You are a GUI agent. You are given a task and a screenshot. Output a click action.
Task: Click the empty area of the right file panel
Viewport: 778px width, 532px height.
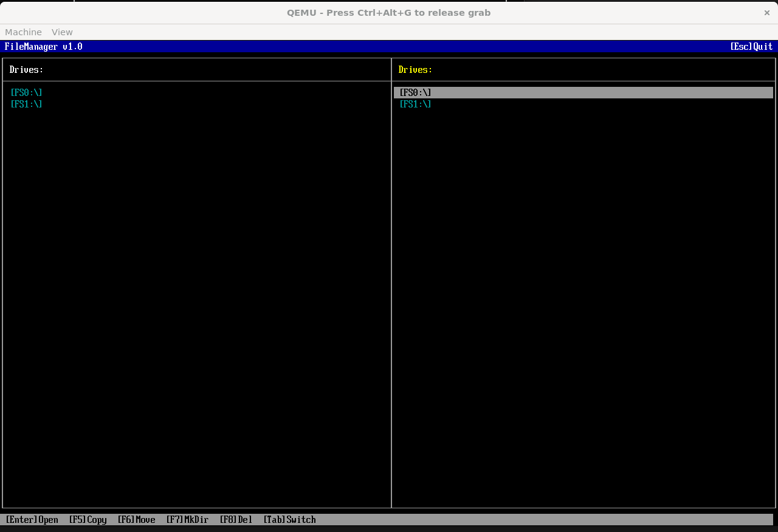[583, 304]
